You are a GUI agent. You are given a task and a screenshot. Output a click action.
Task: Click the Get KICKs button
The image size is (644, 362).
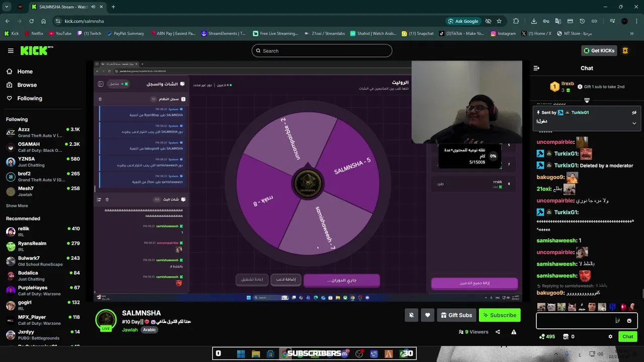click(x=599, y=51)
